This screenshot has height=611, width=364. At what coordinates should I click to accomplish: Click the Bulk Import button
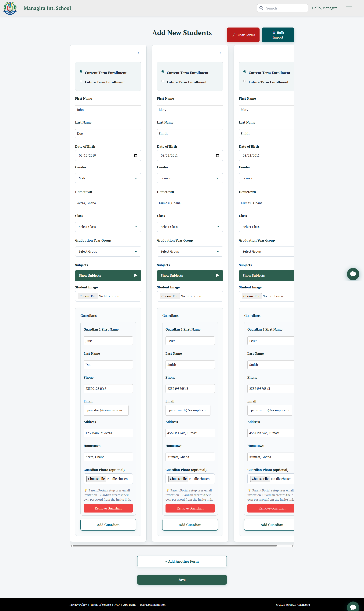point(278,35)
